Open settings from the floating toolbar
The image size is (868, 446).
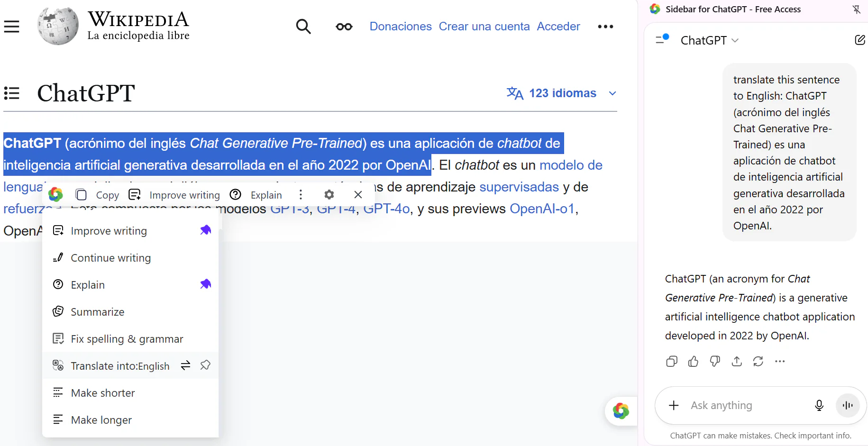coord(329,194)
